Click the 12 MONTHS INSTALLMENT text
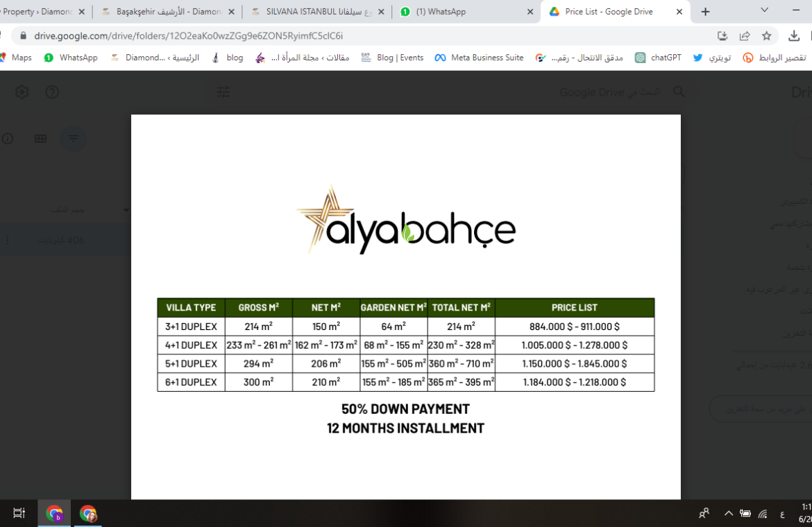812x527 pixels. point(405,429)
